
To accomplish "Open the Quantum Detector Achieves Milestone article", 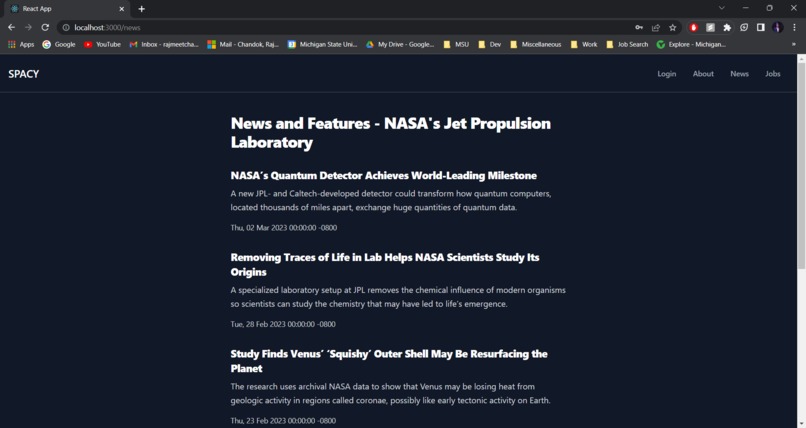I will 383,176.
